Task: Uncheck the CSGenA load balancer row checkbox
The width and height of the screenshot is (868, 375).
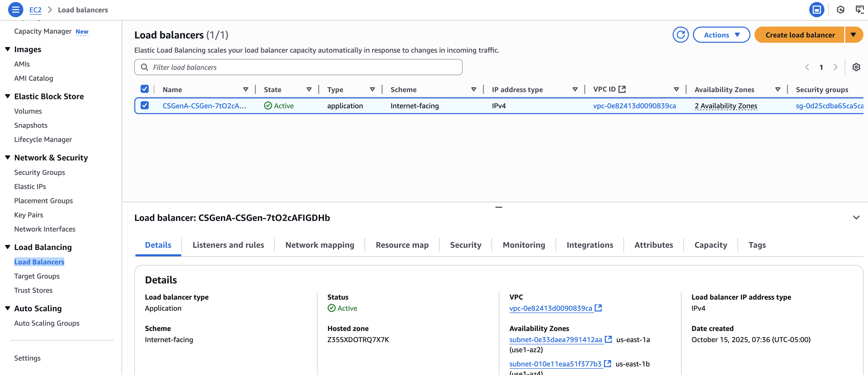Action: coord(145,105)
